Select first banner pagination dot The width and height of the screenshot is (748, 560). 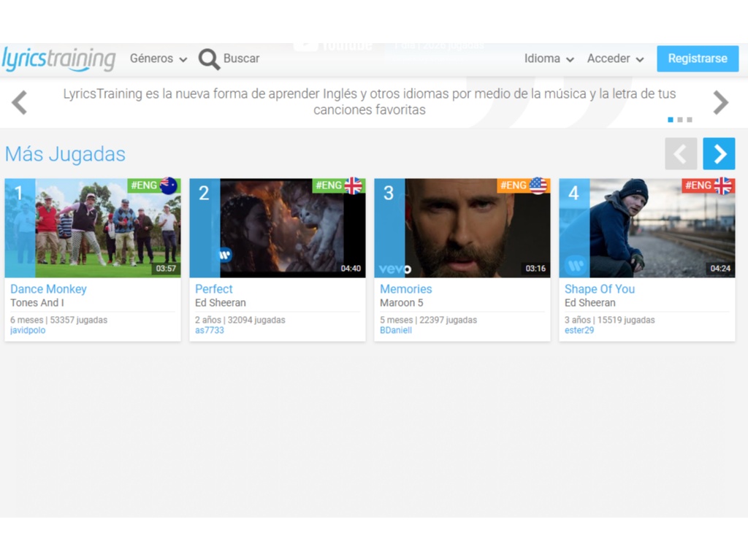(x=671, y=120)
